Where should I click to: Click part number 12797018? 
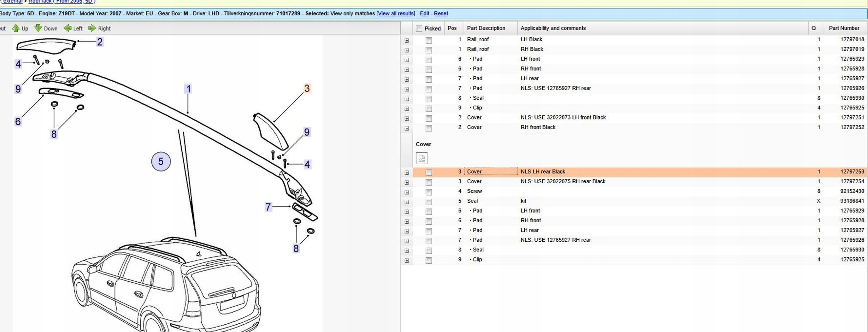pyautogui.click(x=852, y=40)
